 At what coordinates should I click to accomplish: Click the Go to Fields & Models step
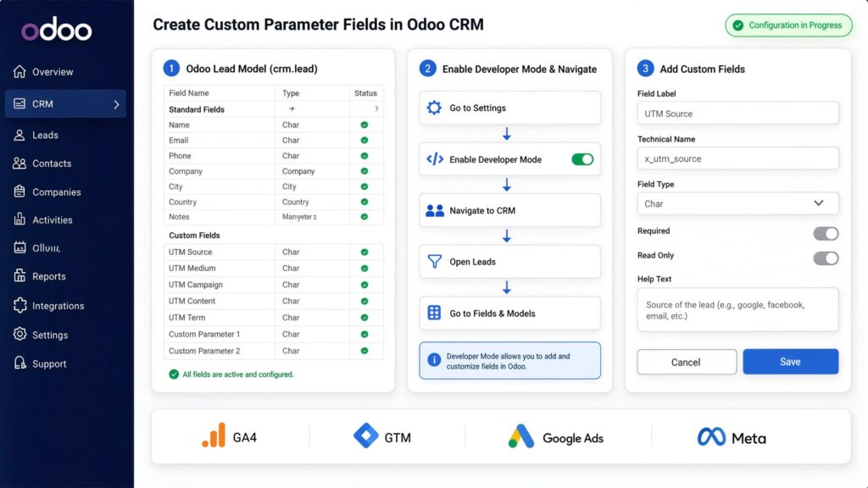click(x=509, y=313)
